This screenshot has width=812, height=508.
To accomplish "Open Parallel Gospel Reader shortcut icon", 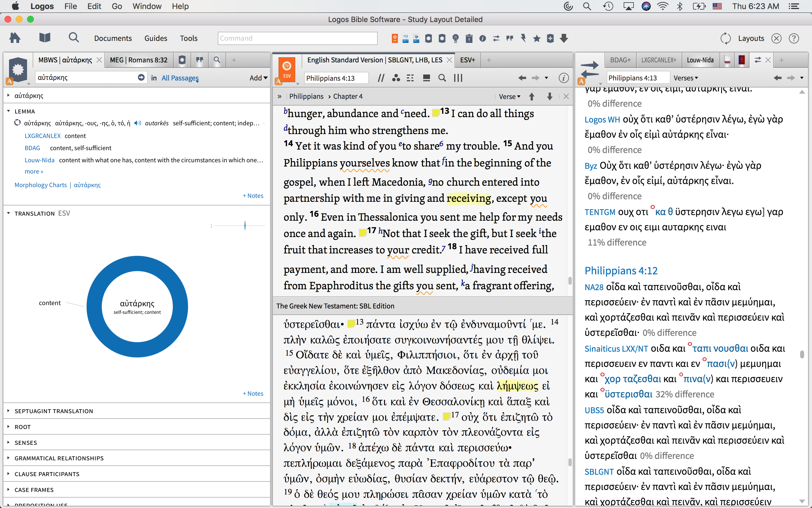I will (405, 38).
